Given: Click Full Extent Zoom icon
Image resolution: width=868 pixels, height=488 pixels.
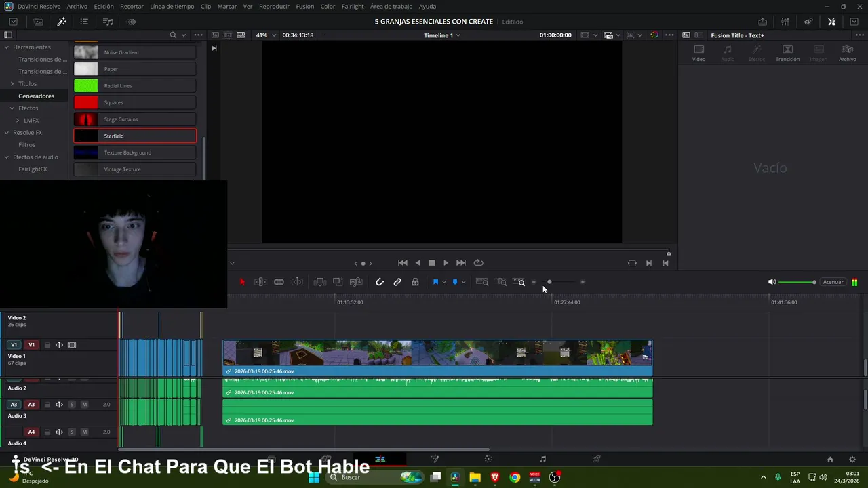Looking at the screenshot, I should click(482, 282).
